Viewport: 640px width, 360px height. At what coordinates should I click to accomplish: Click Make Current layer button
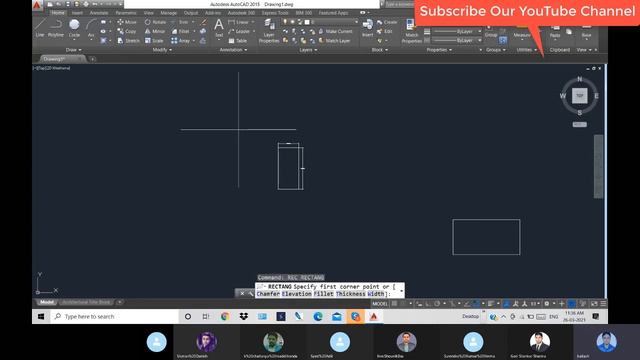point(336,31)
